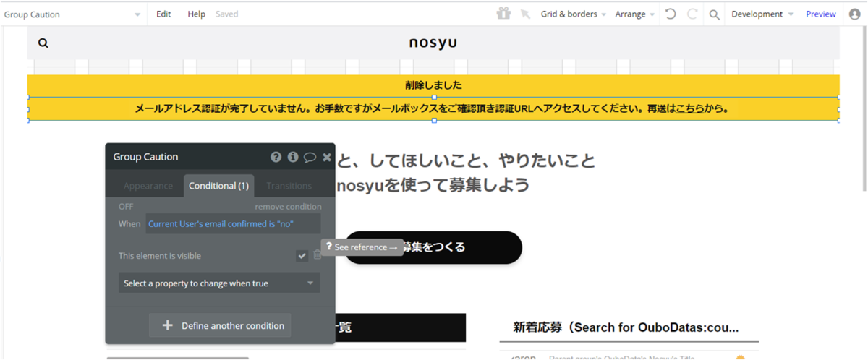The image size is (868, 360).
Task: Open the Edit menu
Action: [x=163, y=14]
